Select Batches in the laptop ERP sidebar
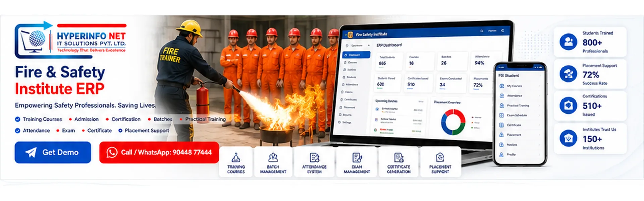The height and width of the screenshot is (201, 644). [x=350, y=70]
